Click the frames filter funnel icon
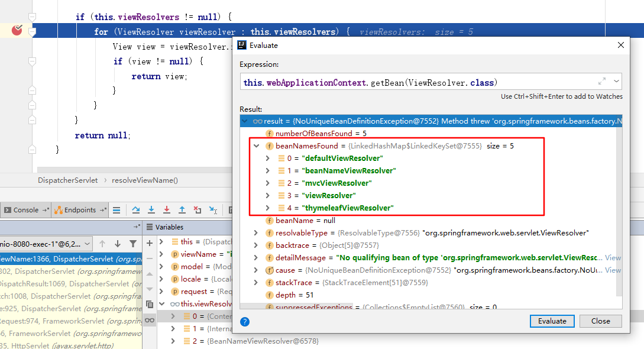 tap(133, 244)
